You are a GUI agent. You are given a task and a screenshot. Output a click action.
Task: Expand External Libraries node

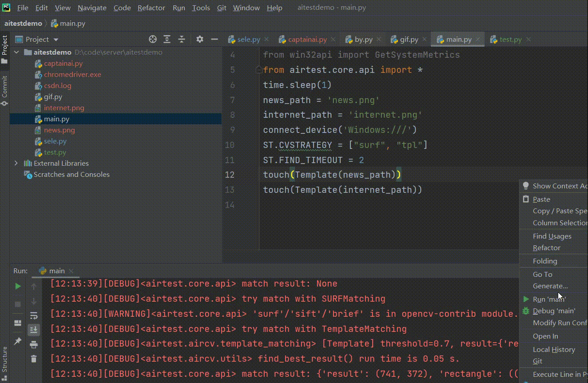pyautogui.click(x=16, y=163)
